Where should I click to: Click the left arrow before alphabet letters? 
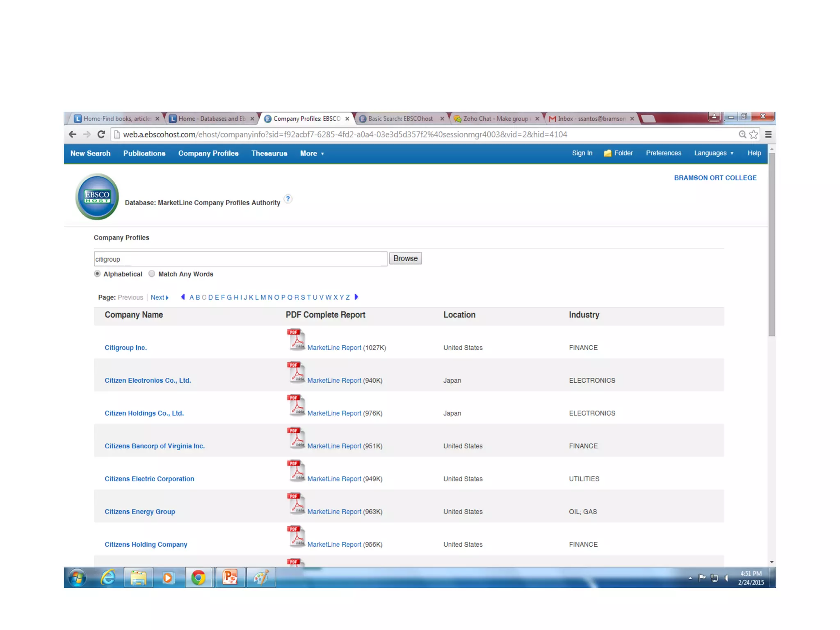(183, 297)
